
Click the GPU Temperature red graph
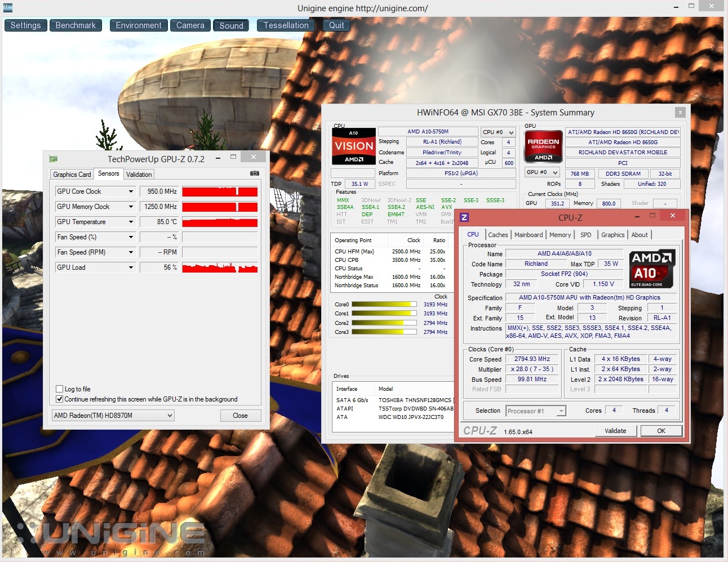pyautogui.click(x=220, y=222)
